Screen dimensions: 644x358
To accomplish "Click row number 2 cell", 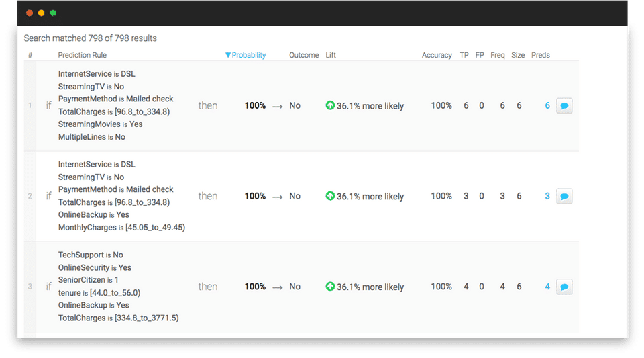I will [x=30, y=196].
